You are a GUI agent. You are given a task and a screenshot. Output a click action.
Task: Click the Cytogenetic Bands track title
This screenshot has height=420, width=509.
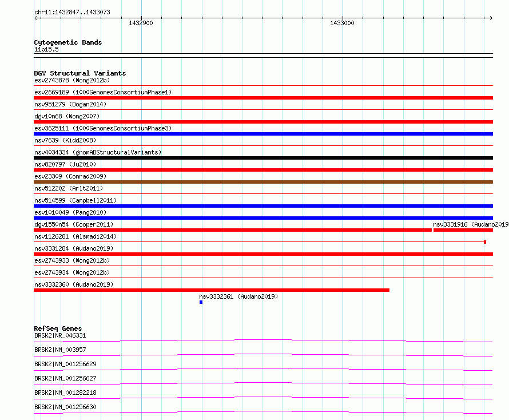click(68, 42)
